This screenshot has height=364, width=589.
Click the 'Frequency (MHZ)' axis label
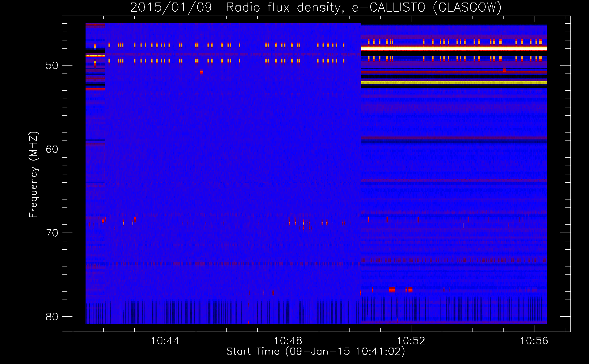pos(33,175)
